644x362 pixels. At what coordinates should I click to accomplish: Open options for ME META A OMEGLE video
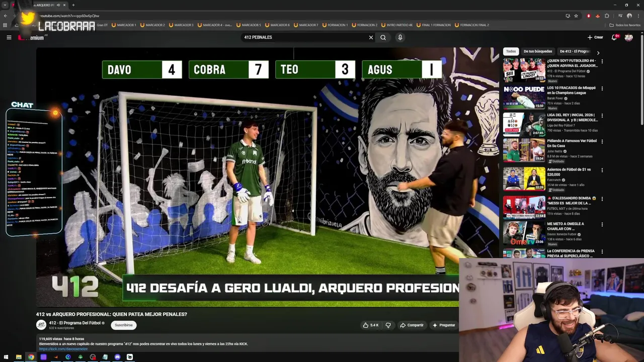[x=602, y=225]
